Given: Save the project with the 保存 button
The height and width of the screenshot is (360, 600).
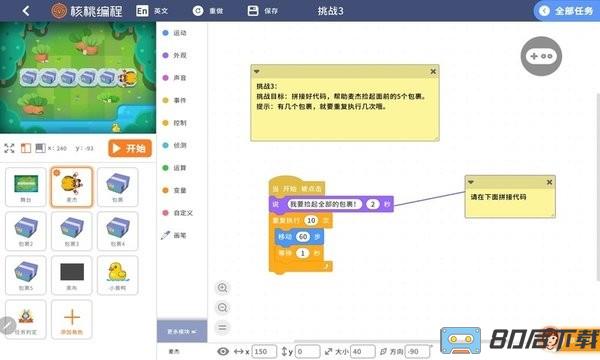Looking at the screenshot, I should (262, 11).
